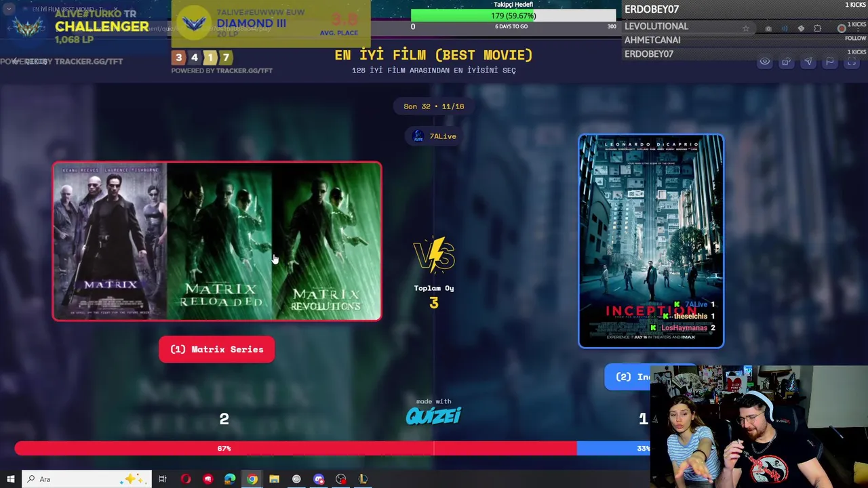868x488 pixels.
Task: Open the OBS-like taskbar icon with red dot
Action: pyautogui.click(x=341, y=479)
